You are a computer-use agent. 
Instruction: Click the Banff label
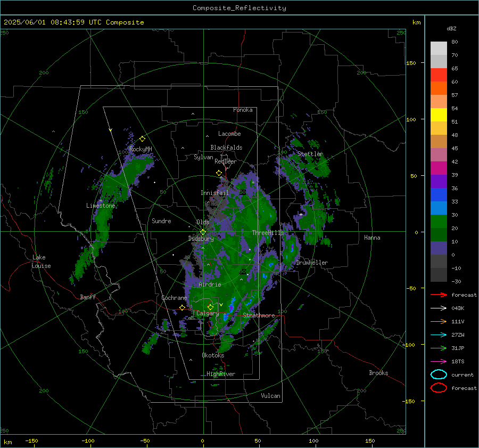point(88,297)
